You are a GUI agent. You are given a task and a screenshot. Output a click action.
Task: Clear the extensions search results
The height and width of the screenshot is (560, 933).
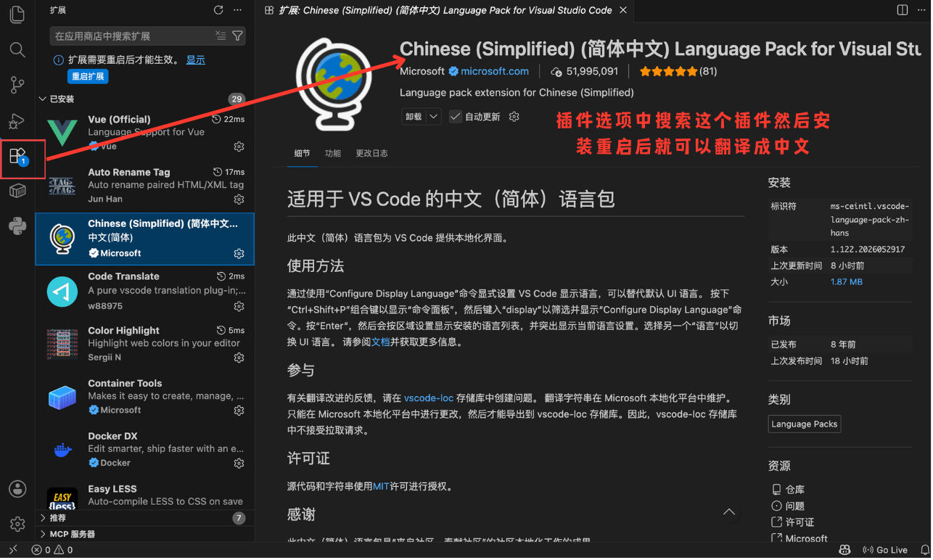(x=221, y=36)
